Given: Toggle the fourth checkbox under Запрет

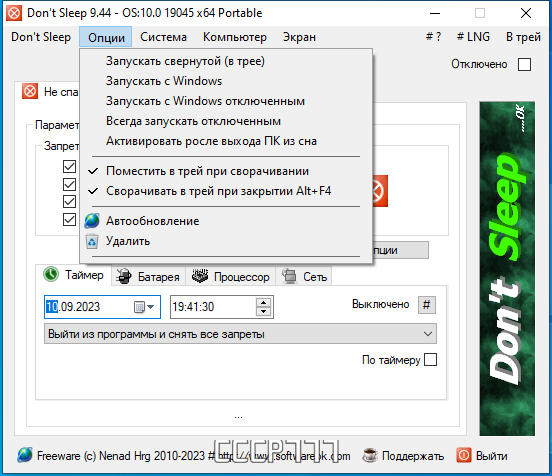Looking at the screenshot, I should pos(69,219).
